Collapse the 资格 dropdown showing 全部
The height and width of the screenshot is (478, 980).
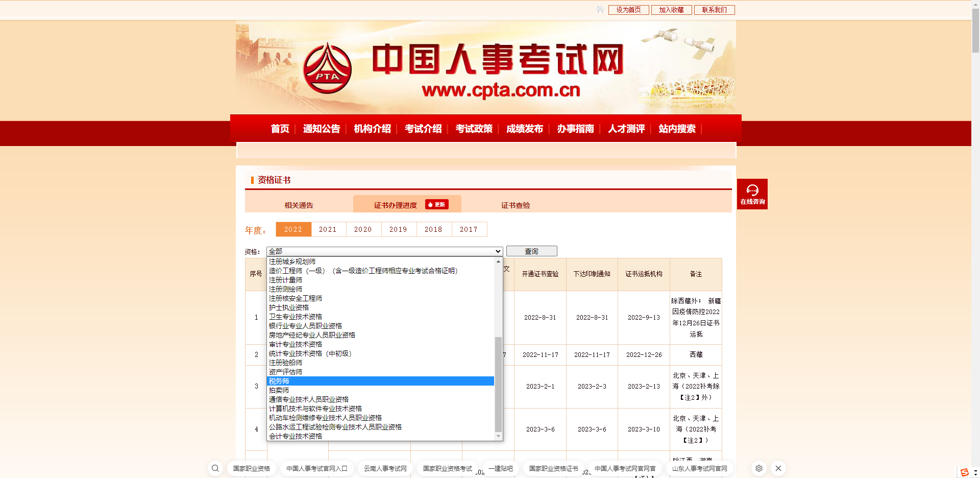click(385, 251)
